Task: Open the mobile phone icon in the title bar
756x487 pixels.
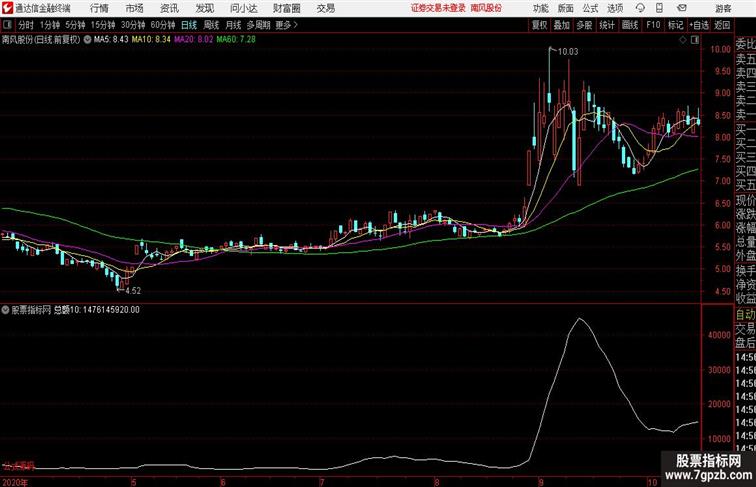Action: tap(659, 8)
